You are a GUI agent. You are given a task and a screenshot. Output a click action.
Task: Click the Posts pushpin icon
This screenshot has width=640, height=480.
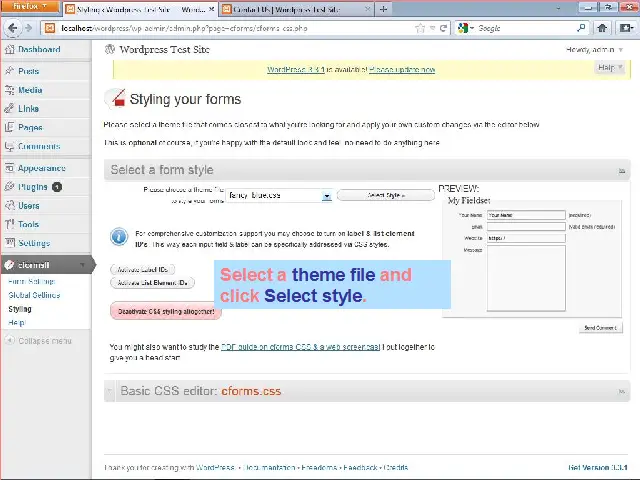9,71
